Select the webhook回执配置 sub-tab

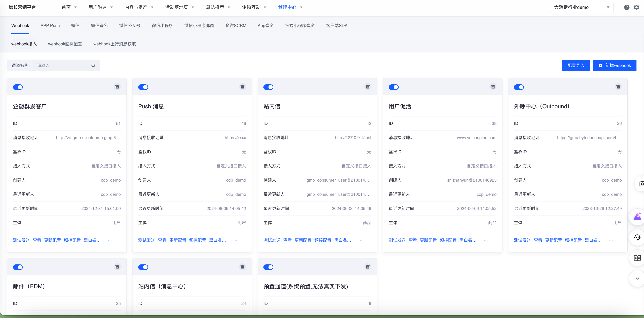pyautogui.click(x=65, y=44)
